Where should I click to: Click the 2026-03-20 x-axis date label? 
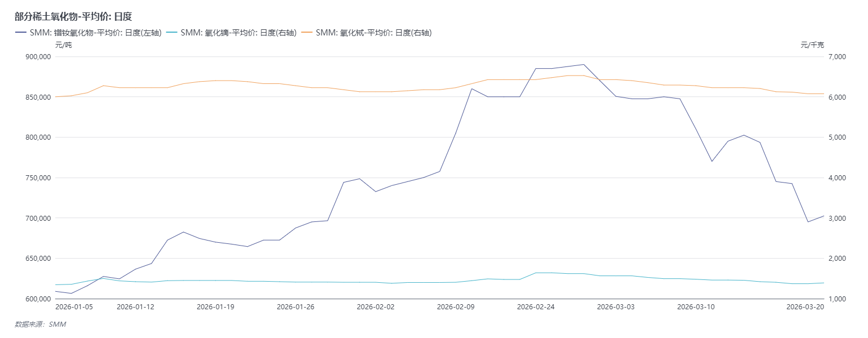(805, 307)
